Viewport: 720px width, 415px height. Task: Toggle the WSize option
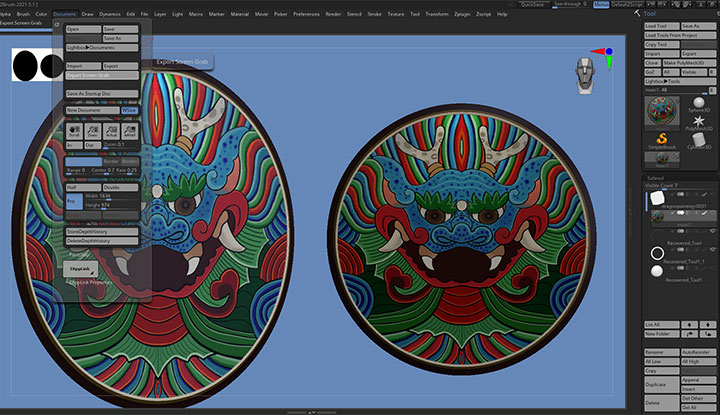(129, 110)
